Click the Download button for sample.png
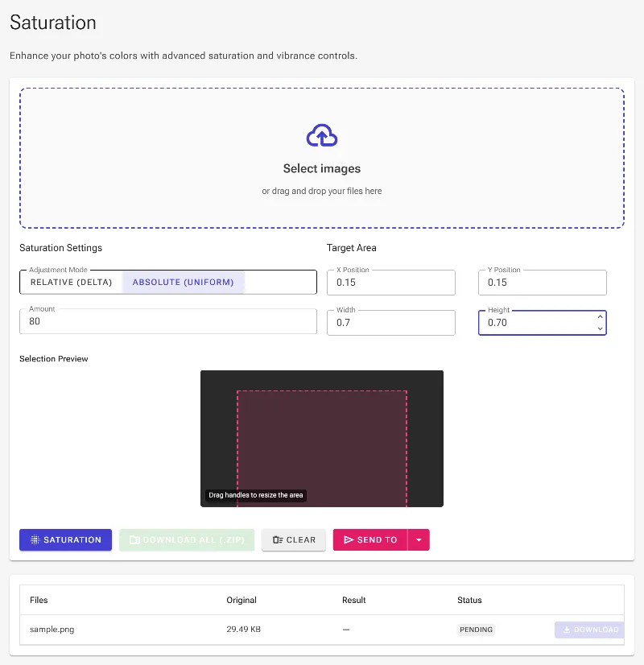The image size is (644, 665). (x=590, y=630)
